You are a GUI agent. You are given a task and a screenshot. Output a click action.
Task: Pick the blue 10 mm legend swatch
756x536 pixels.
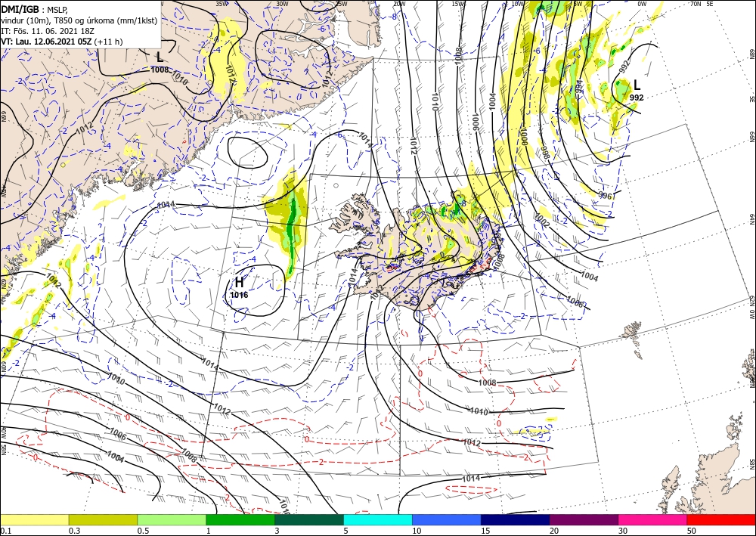tap(447, 519)
